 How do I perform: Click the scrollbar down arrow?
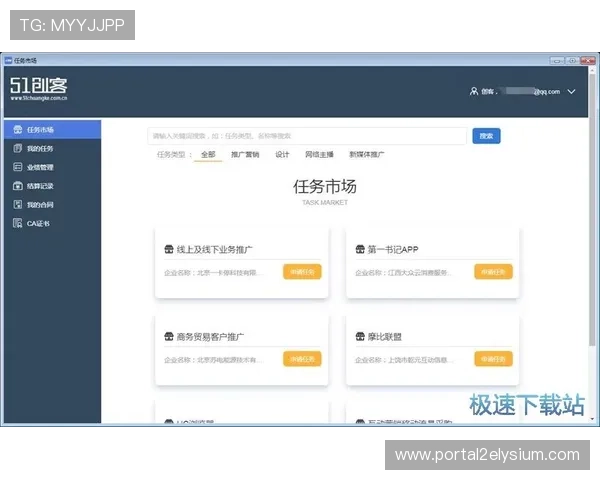[x=592, y=419]
